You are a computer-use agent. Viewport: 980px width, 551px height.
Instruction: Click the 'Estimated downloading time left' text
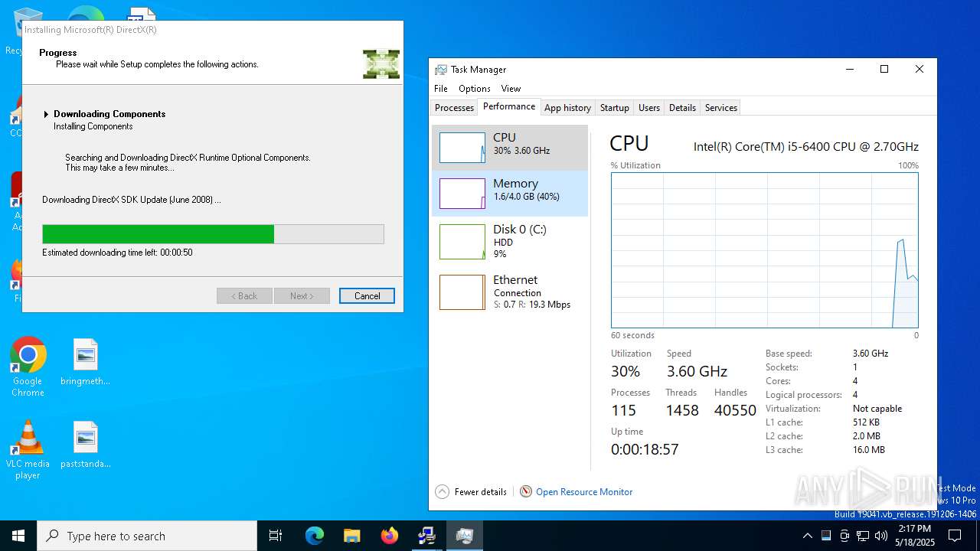tap(117, 253)
